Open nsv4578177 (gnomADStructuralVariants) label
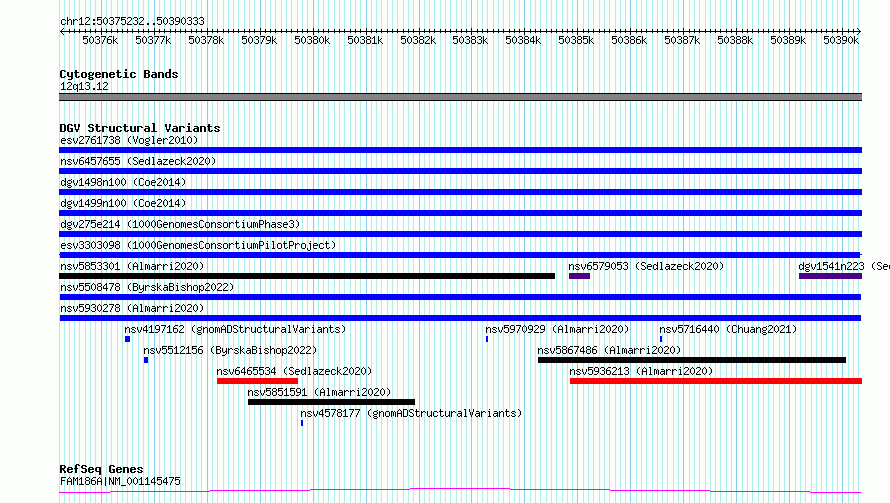 tap(411, 413)
